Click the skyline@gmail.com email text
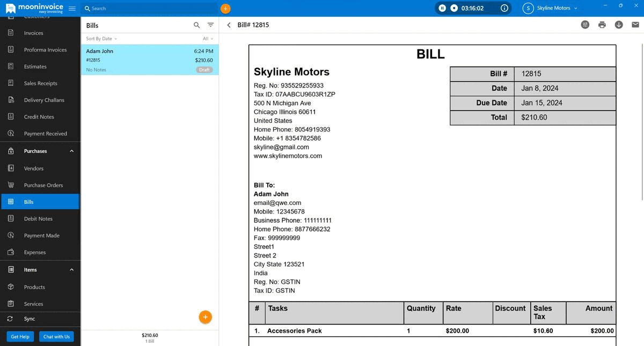The height and width of the screenshot is (346, 644). click(281, 147)
